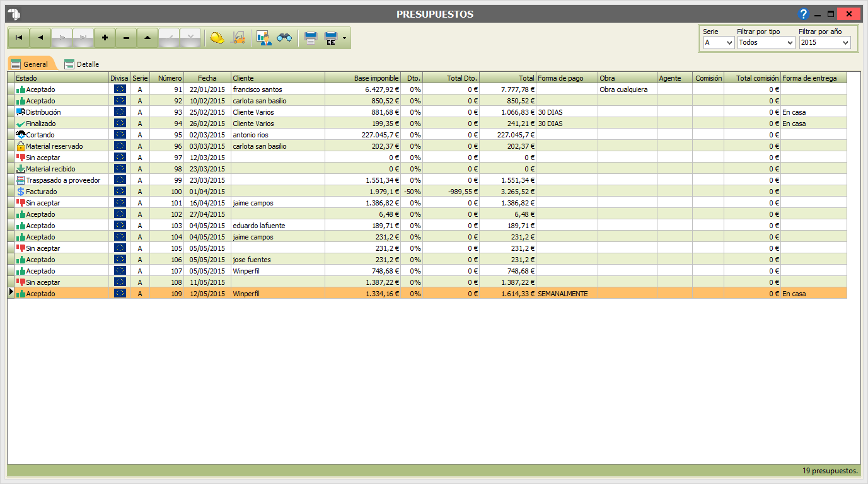Click the forklift toolbar icon

(239, 38)
